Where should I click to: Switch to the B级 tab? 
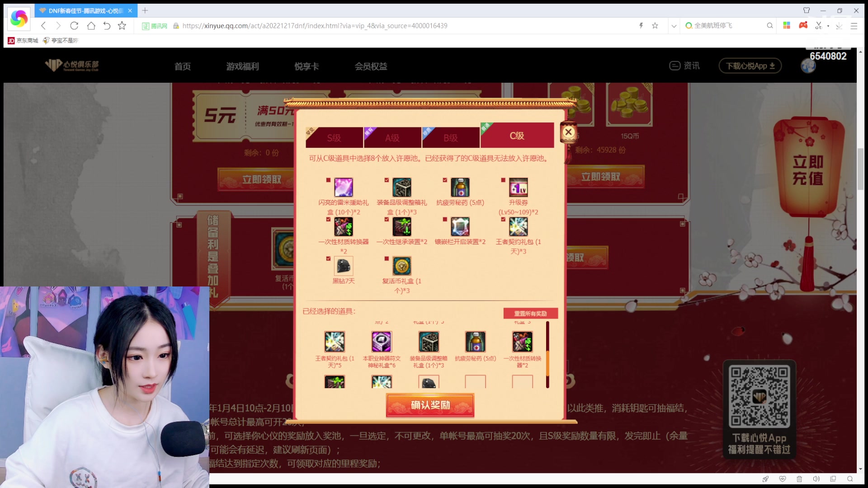pyautogui.click(x=451, y=137)
